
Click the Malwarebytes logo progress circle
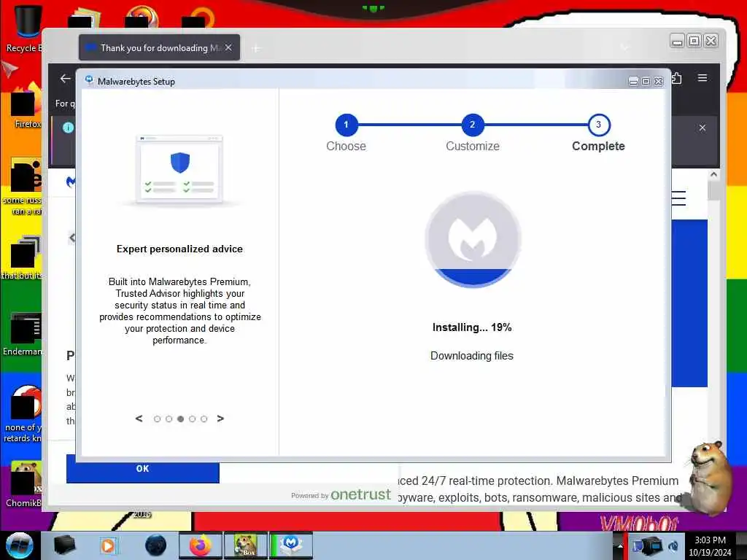473,239
